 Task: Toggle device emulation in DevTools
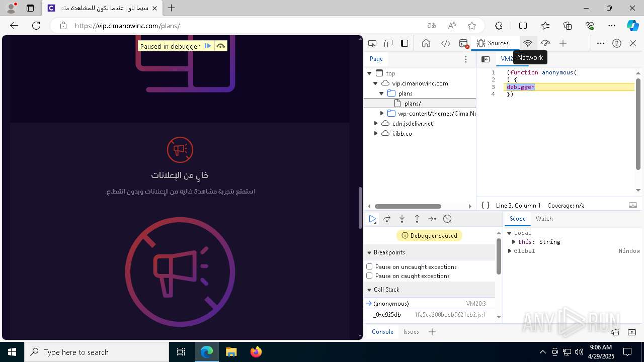point(388,43)
